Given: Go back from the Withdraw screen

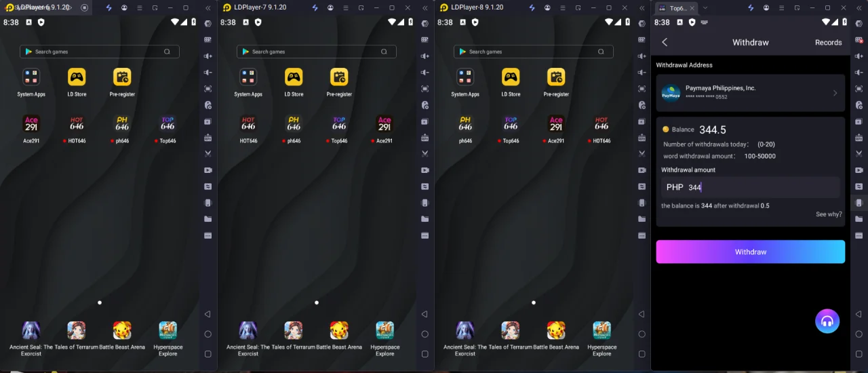Looking at the screenshot, I should (665, 42).
